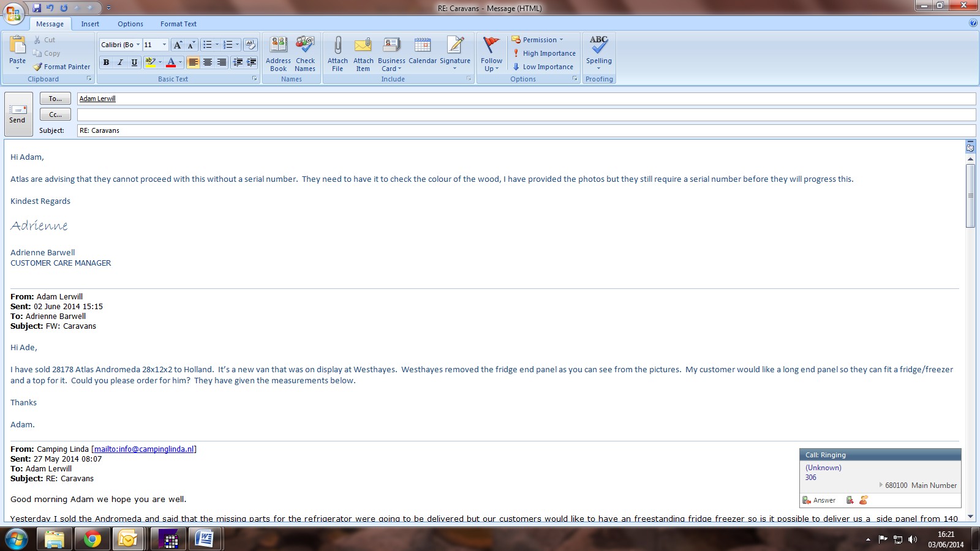
Task: Clear all formatting in Basic Text
Action: pos(250,45)
